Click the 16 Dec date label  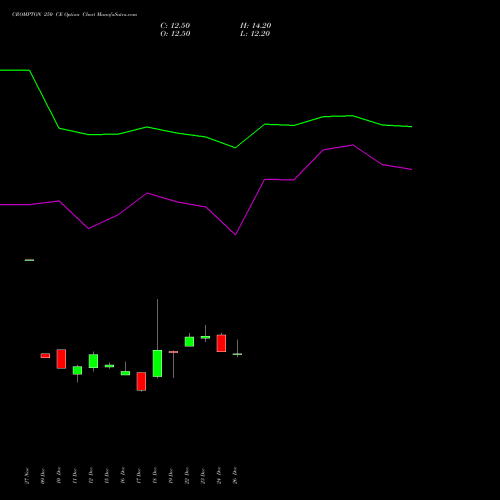[x=123, y=476]
